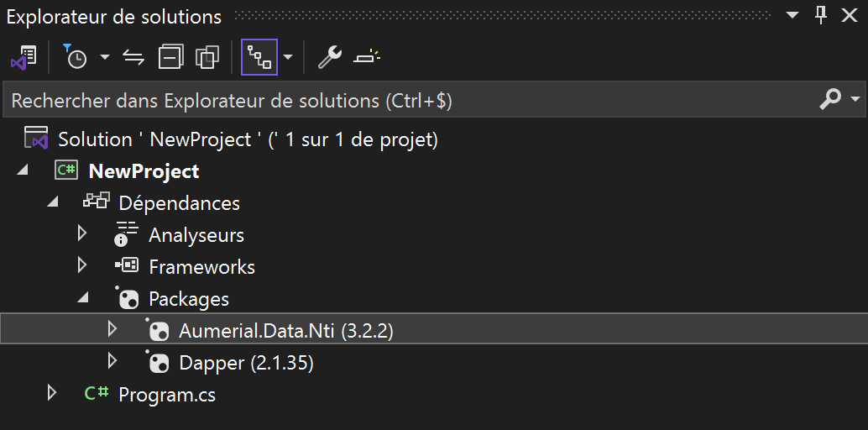
Task: Open the pending changes filter dropdown arrow
Action: (105, 57)
